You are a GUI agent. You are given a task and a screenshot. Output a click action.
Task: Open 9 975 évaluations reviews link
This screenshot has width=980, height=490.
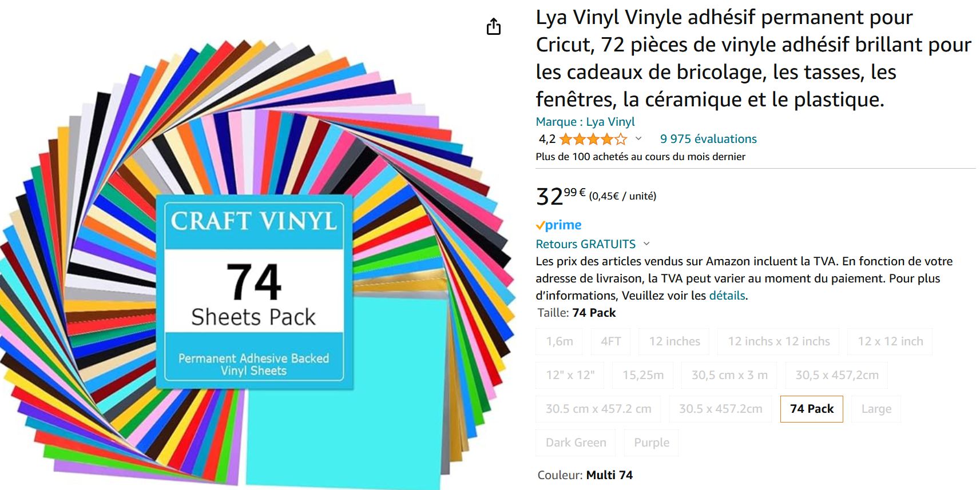[x=708, y=139]
